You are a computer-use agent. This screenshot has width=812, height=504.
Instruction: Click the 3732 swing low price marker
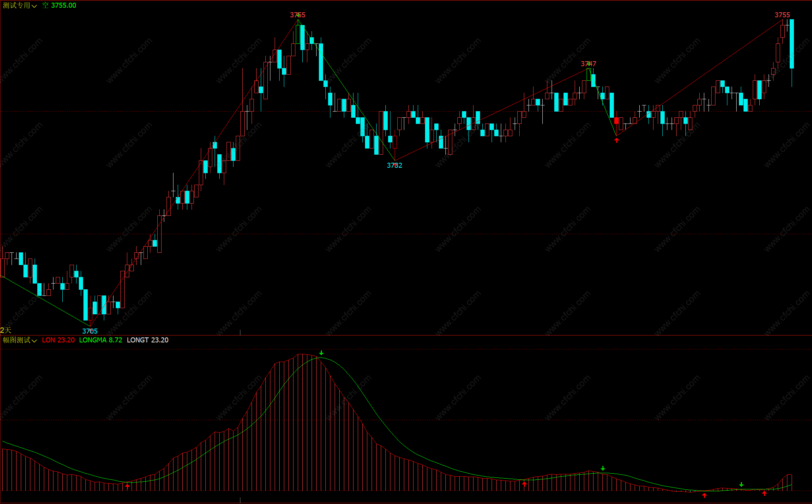pos(394,165)
